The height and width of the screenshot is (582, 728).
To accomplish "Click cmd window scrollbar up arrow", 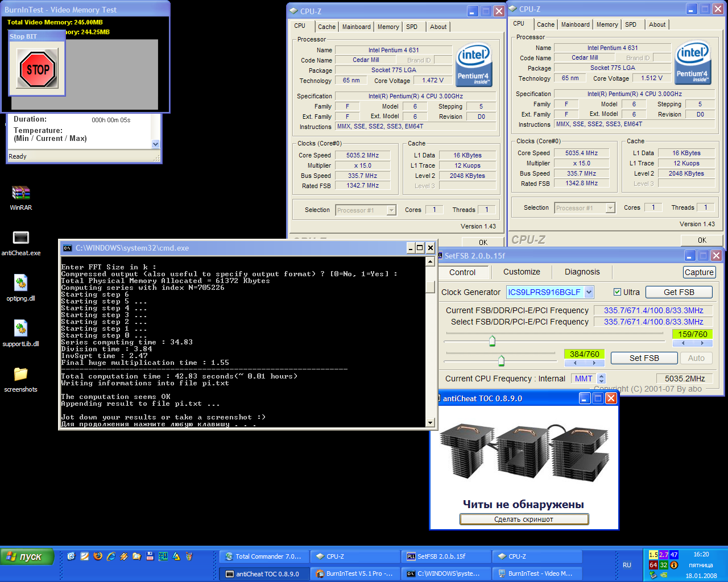I will point(431,261).
